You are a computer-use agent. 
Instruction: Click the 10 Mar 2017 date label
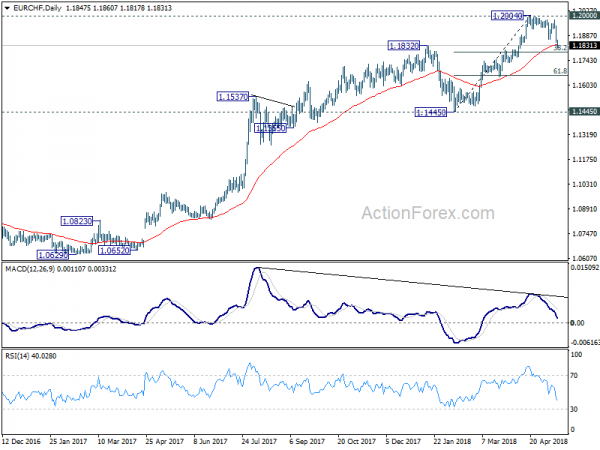click(x=117, y=442)
